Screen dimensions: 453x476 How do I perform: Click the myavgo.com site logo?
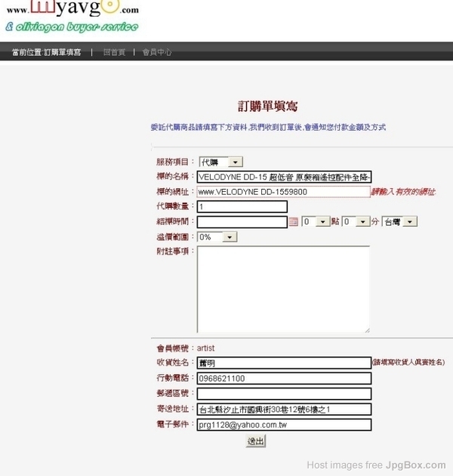coord(72,8)
